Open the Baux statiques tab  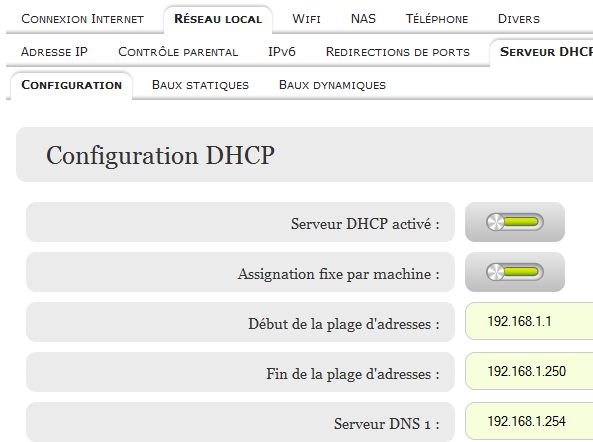point(200,85)
